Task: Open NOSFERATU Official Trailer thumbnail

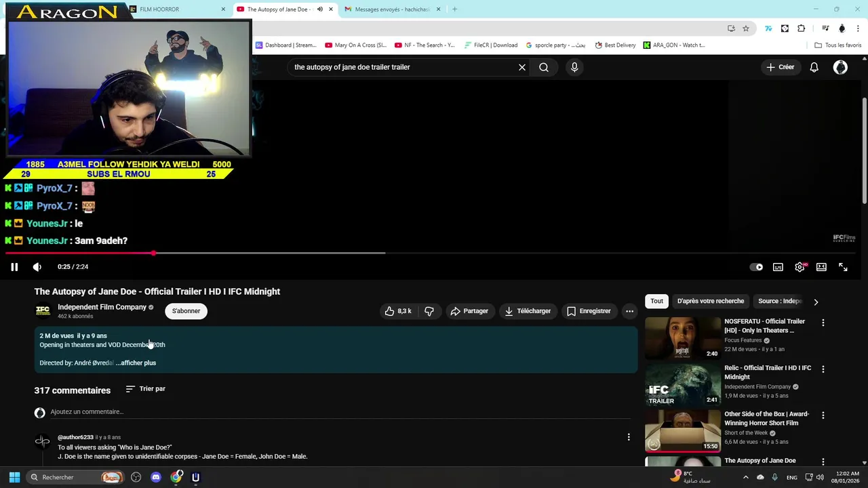Action: [x=682, y=338]
